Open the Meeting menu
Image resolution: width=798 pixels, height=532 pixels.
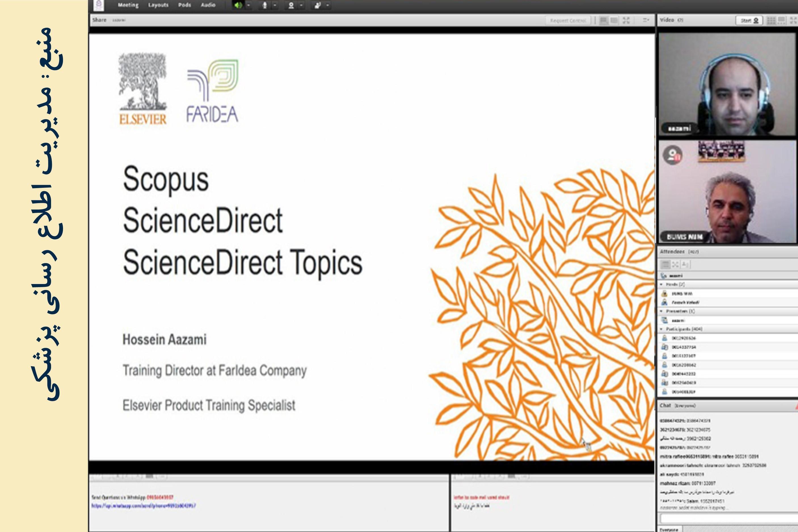[128, 5]
